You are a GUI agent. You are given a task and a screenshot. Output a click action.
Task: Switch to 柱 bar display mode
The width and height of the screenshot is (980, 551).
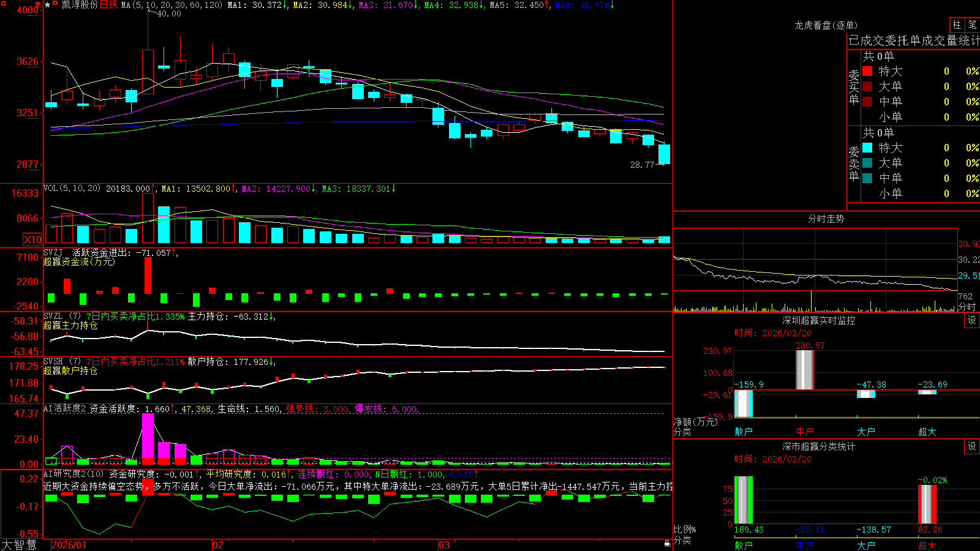pos(957,25)
